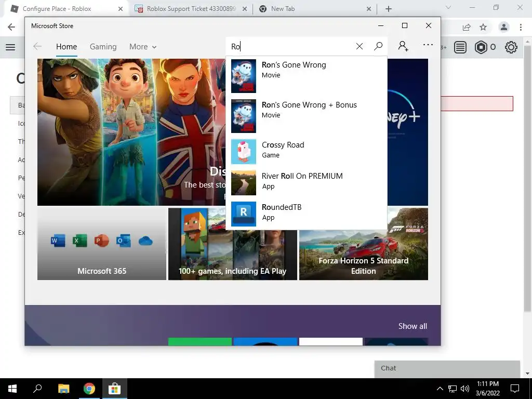The height and width of the screenshot is (399, 532).
Task: Switch to the Gaming tab in Store
Action: click(103, 47)
